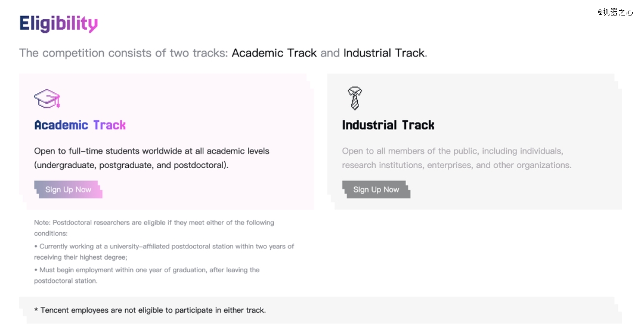The image size is (644, 336).
Task: Click "Open to full-time students worldwide" line
Action: 152,151
